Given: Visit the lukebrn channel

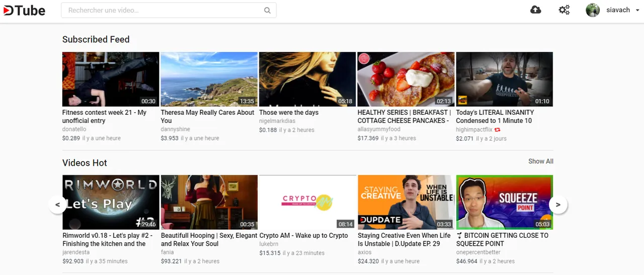Looking at the screenshot, I should 269,244.
